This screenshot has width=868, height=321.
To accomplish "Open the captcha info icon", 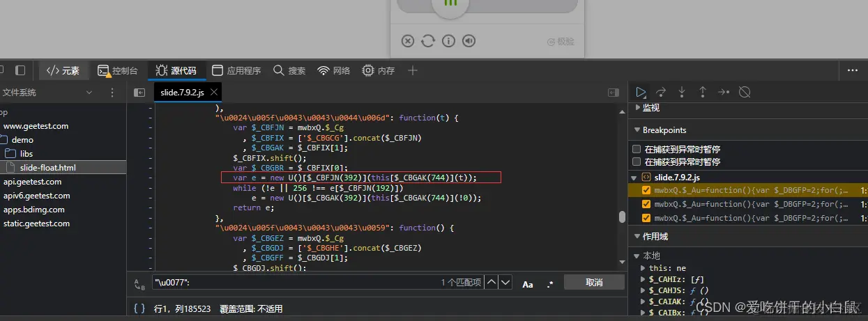I will 448,41.
